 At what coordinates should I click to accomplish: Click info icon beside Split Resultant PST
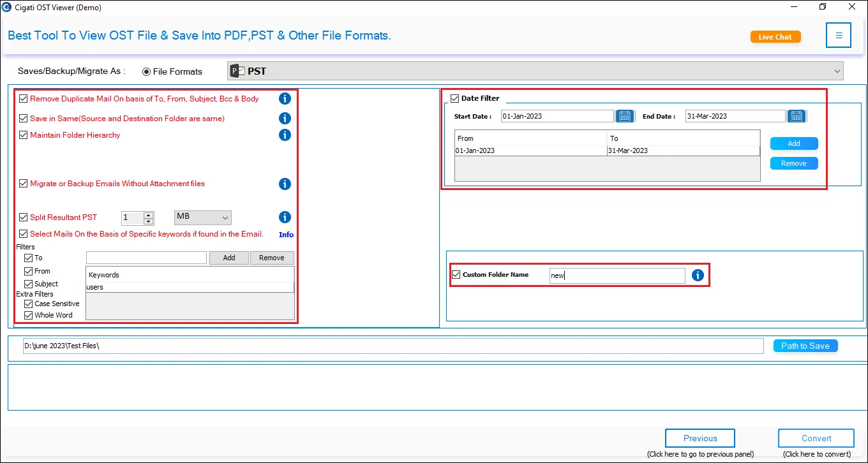tap(285, 217)
